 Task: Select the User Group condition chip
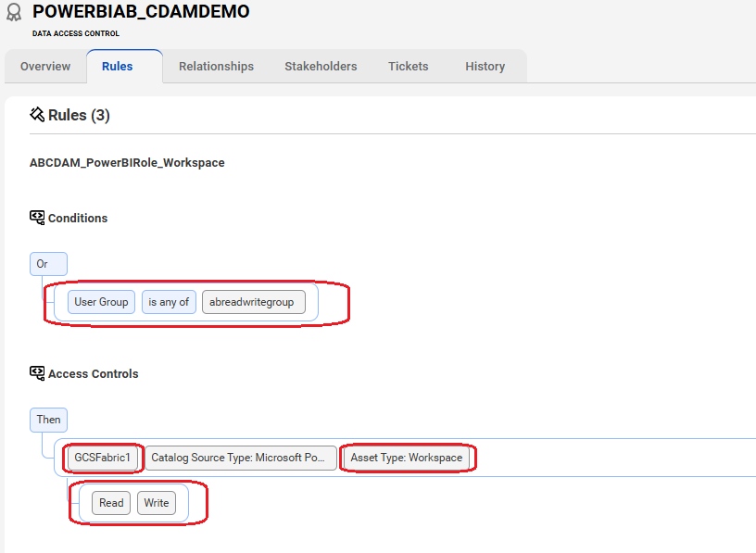[101, 302]
